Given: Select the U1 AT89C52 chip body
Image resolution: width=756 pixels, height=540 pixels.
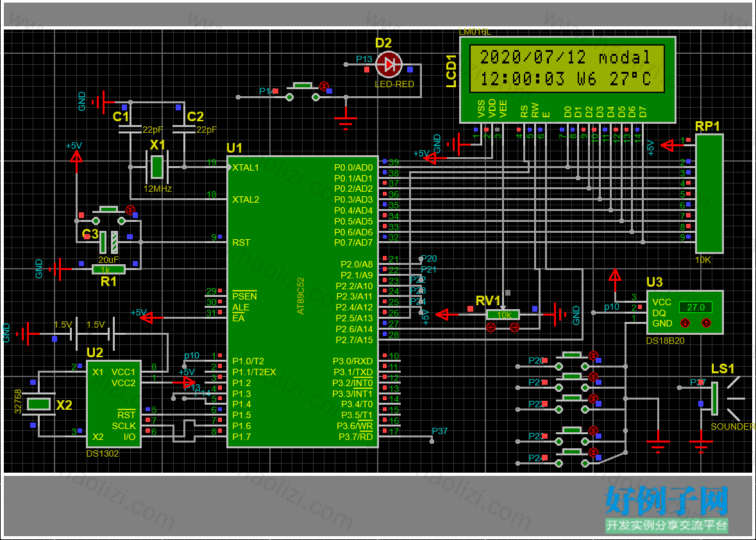Looking at the screenshot, I should click(302, 301).
